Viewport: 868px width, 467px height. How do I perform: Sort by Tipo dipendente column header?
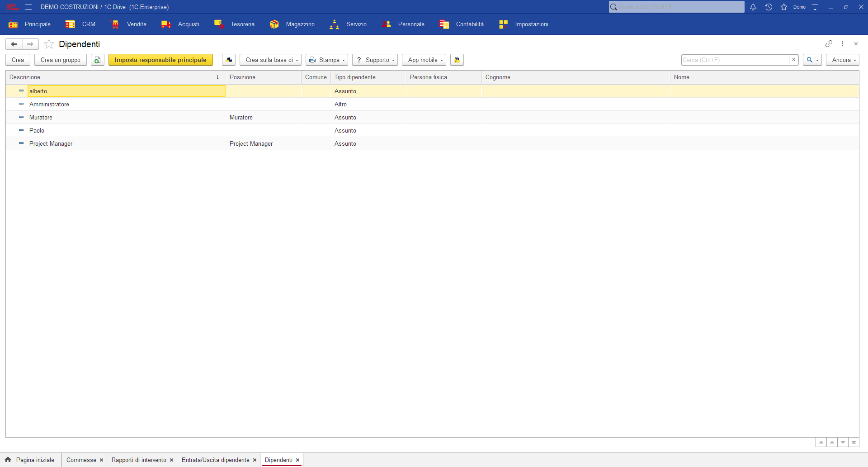click(368, 77)
